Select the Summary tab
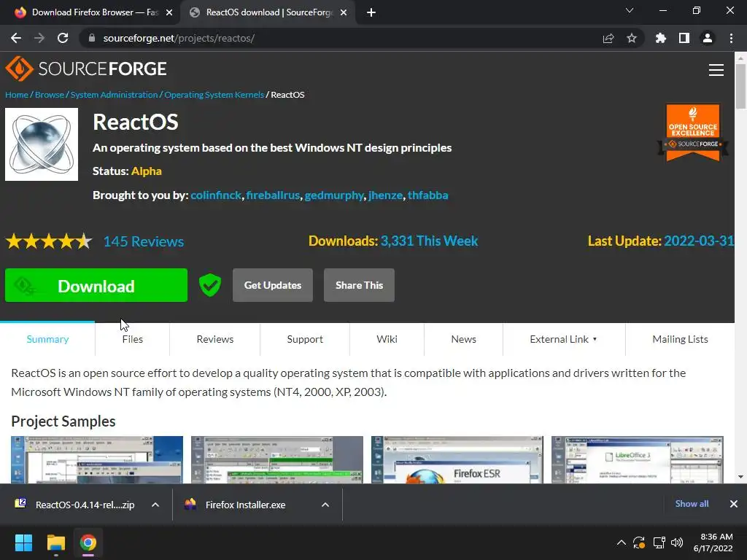747x560 pixels. 47,339
